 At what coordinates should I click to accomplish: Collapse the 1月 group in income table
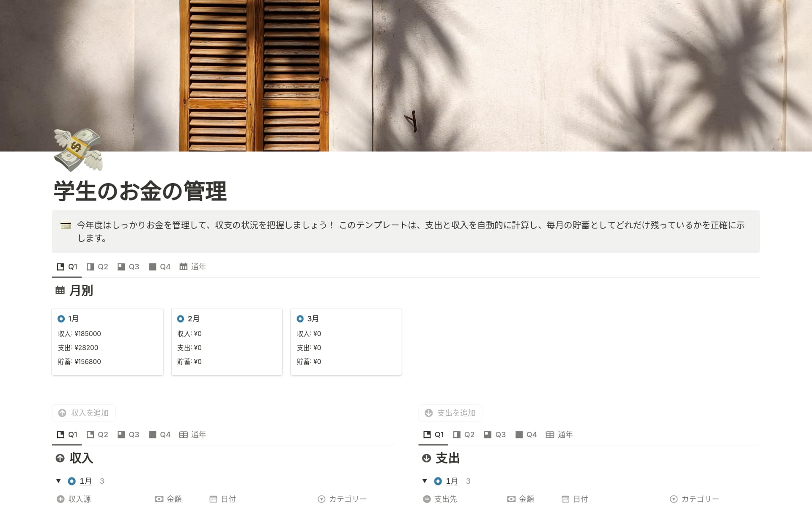pyautogui.click(x=58, y=481)
